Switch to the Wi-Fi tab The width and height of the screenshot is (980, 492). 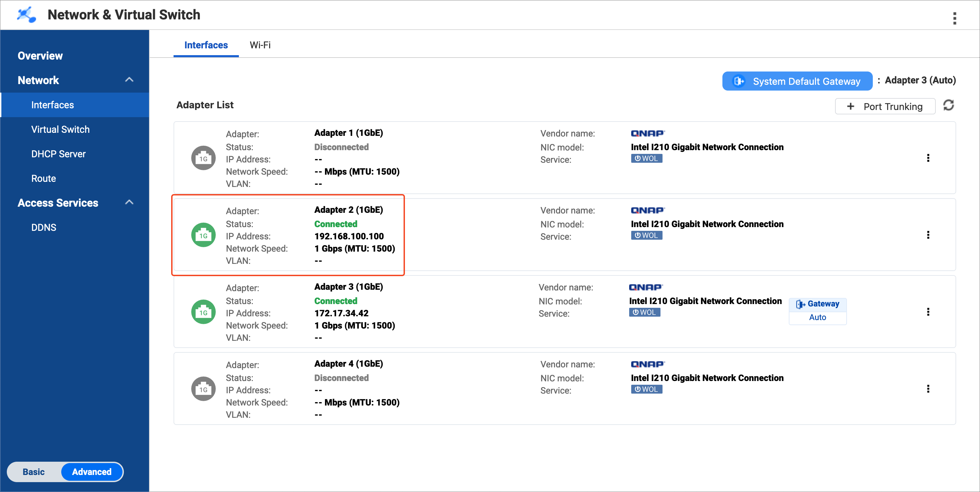tap(260, 45)
